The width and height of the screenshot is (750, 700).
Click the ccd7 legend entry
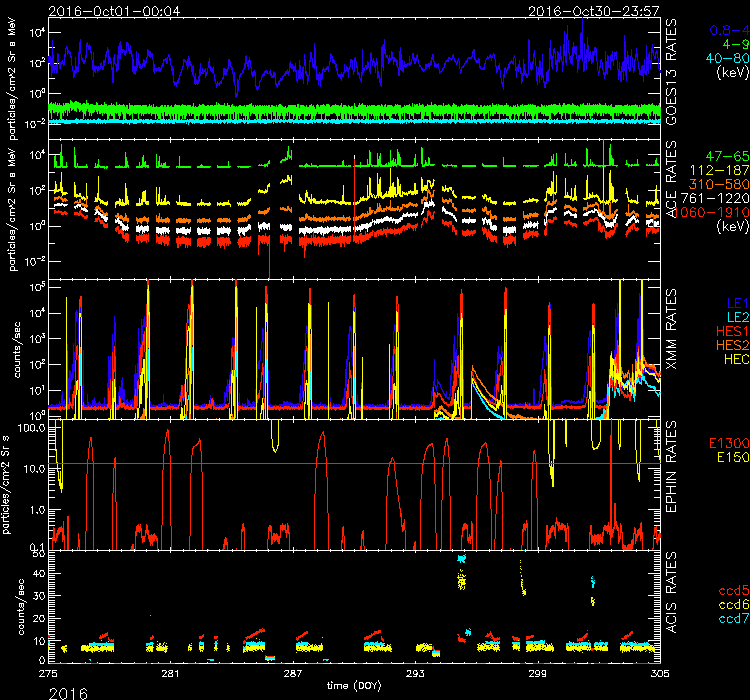[734, 618]
